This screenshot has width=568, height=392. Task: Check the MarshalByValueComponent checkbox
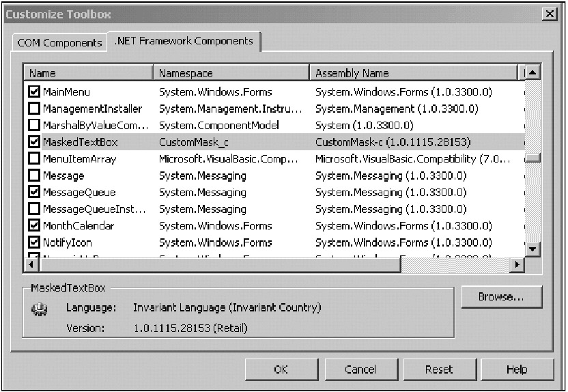pos(34,126)
